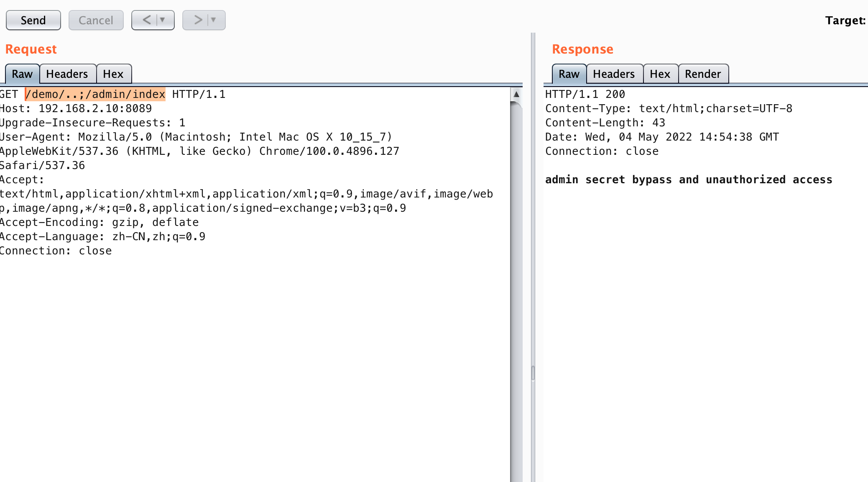Viewport: 868px width, 482px height.
Task: Click the Accept-Encoding: gzip, deflate line
Action: tap(99, 222)
